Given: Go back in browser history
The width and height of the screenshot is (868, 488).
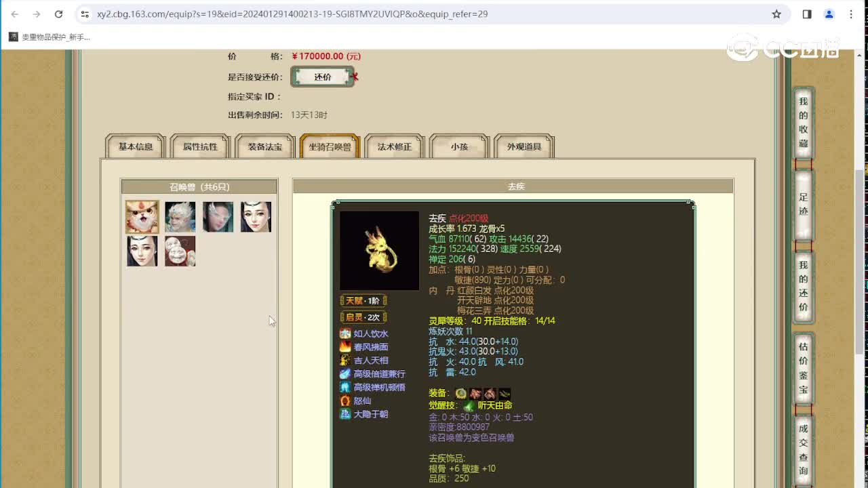Looking at the screenshot, I should (x=15, y=14).
